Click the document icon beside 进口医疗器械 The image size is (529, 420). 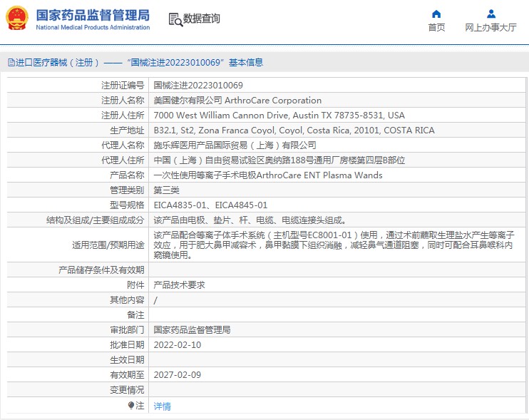(x=11, y=63)
